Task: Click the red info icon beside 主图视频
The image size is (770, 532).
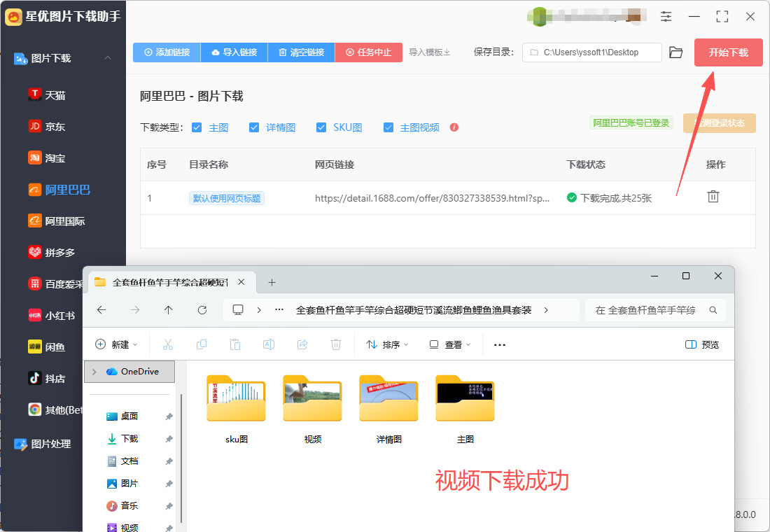Action: (454, 127)
